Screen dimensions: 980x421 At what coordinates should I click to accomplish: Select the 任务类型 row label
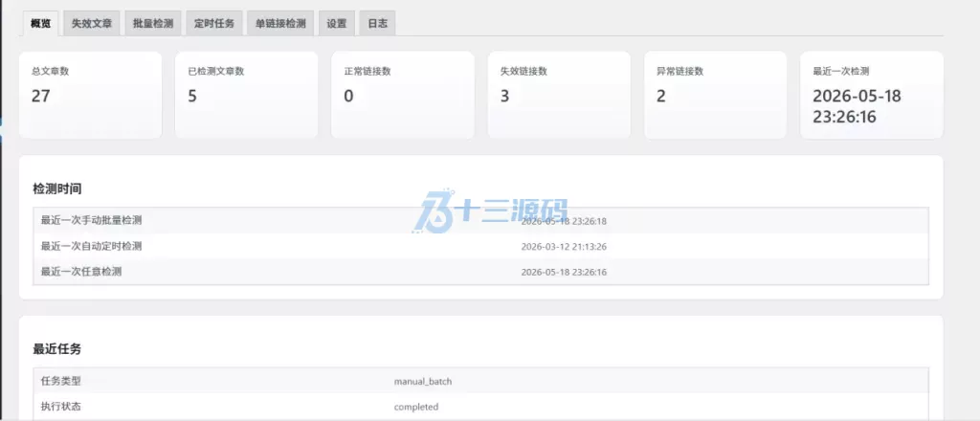click(x=60, y=381)
